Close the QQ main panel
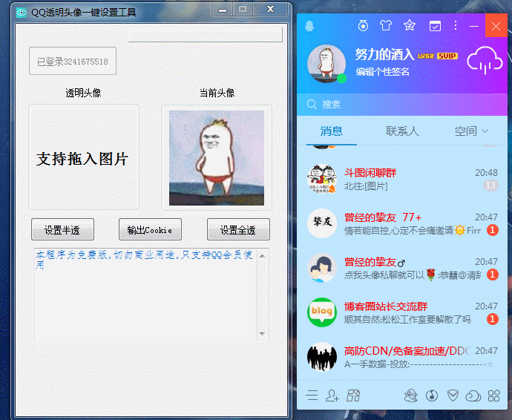This screenshot has width=512, height=420. point(496,26)
